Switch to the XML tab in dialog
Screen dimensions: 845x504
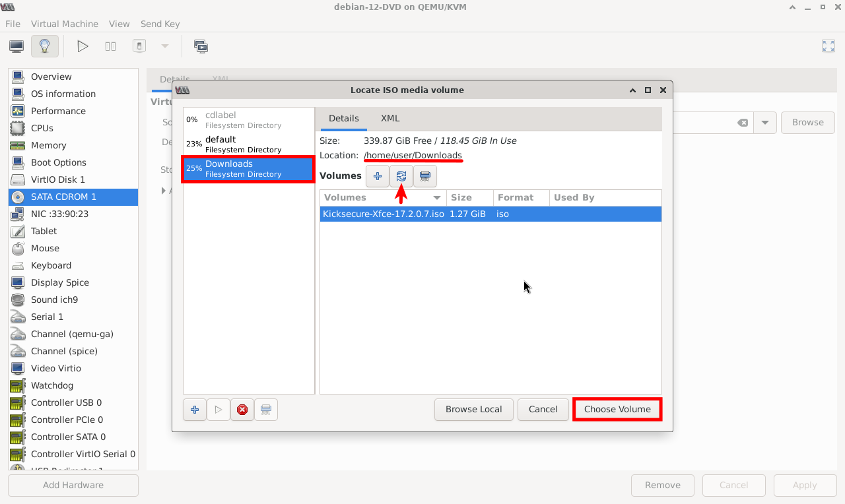pos(390,119)
